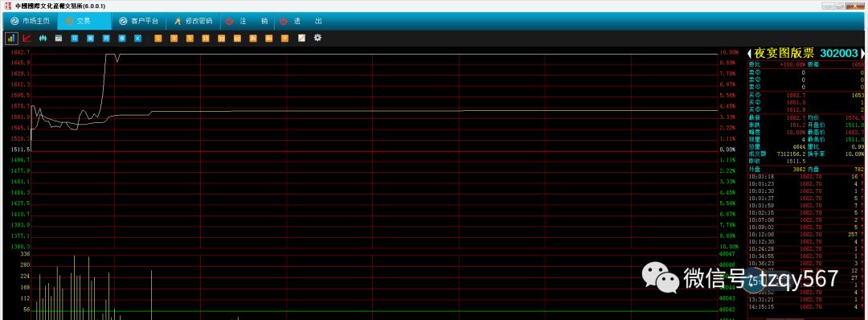This screenshot has width=868, height=320.
Task: Click 修改密码 change password button
Action: tap(193, 21)
